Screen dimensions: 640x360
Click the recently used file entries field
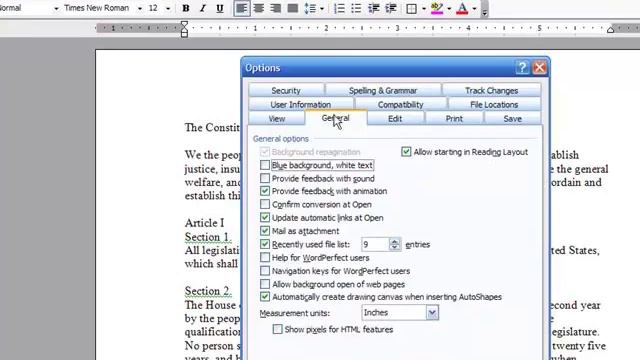(375, 244)
